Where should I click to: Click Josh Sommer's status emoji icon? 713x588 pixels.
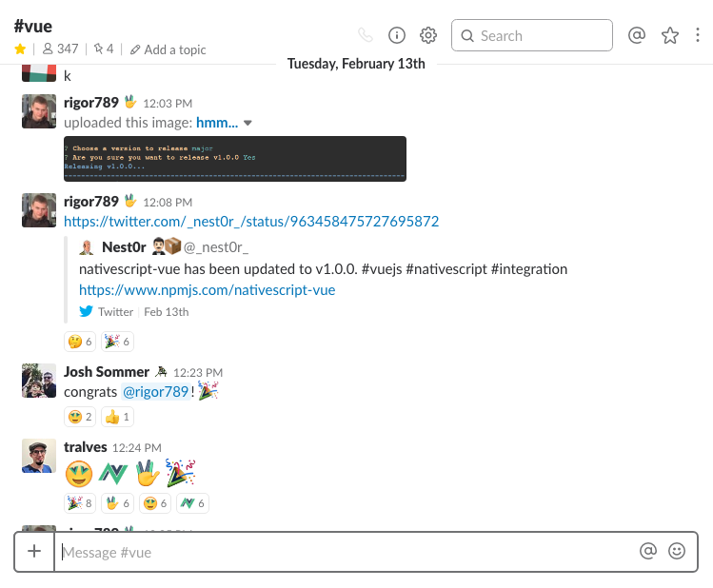pyautogui.click(x=161, y=372)
